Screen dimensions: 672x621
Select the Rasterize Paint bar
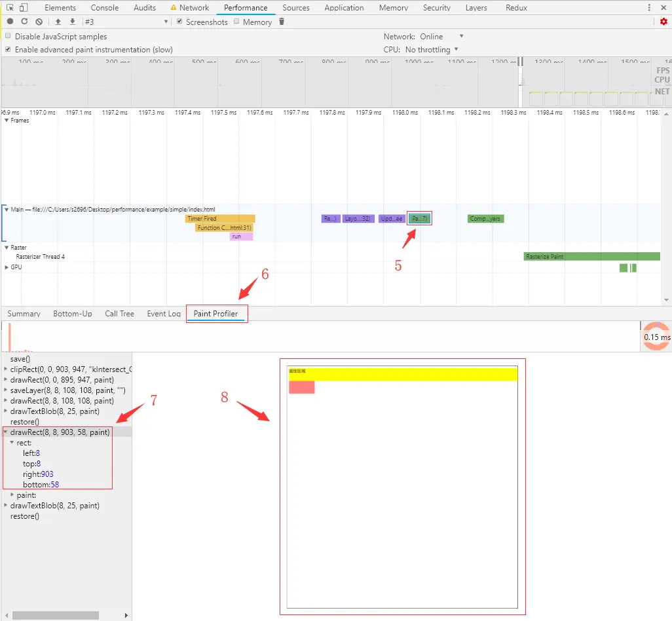point(592,256)
